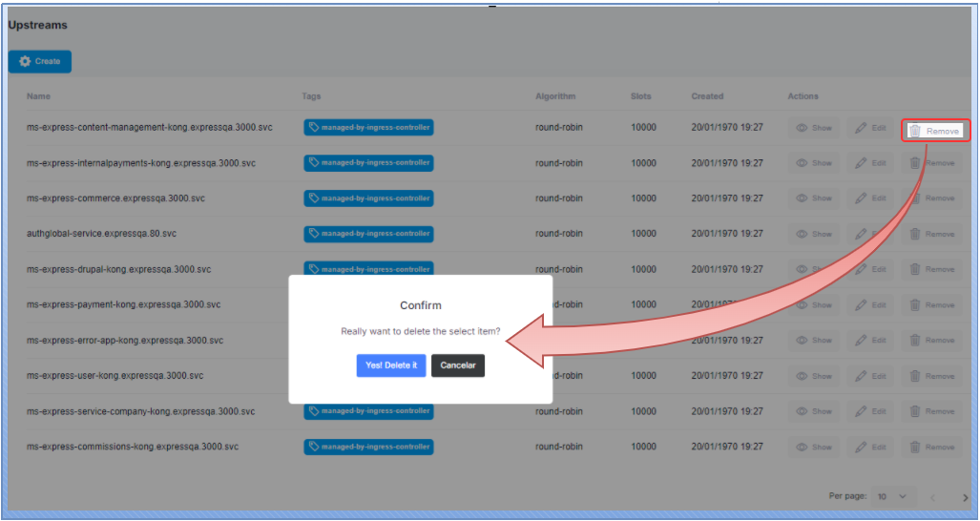Screen dimensions: 980x521
Task: Click tag on ms-express-commerce row
Action: pyautogui.click(x=368, y=198)
